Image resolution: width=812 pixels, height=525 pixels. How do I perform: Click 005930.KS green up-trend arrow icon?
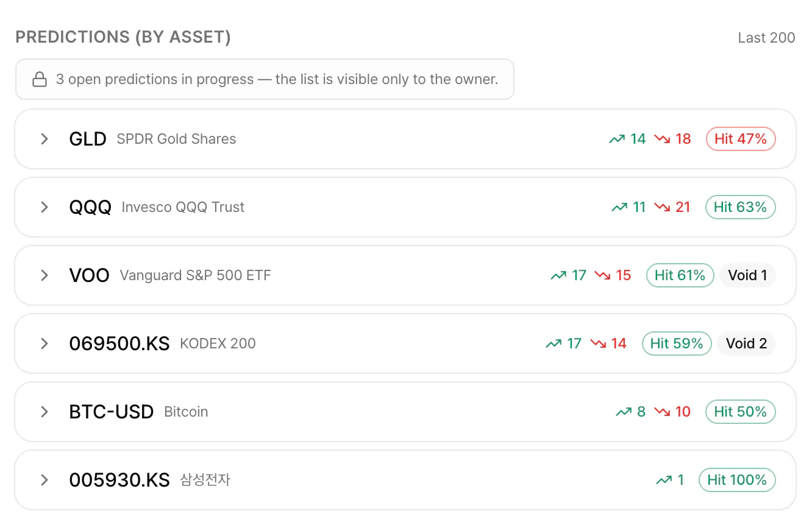[x=664, y=480]
